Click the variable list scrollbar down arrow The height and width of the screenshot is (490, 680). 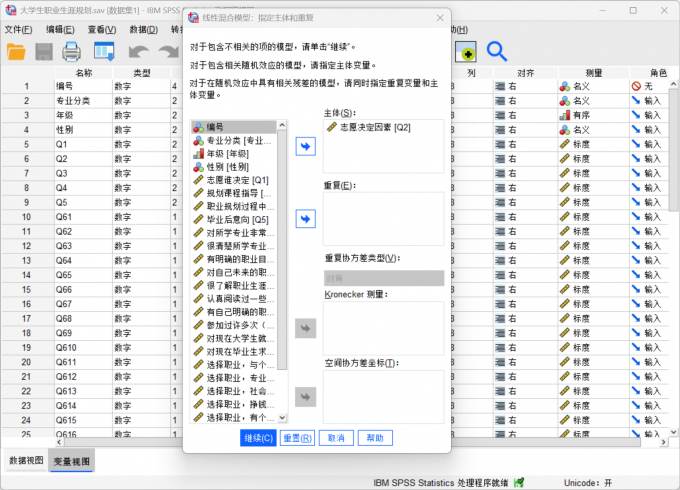point(282,417)
